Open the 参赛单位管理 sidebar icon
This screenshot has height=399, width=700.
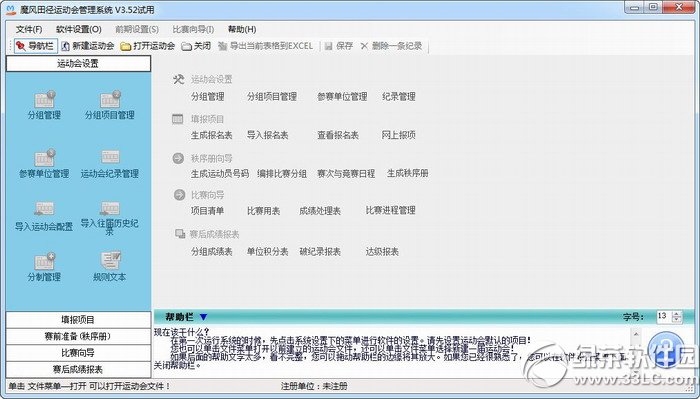(x=44, y=164)
